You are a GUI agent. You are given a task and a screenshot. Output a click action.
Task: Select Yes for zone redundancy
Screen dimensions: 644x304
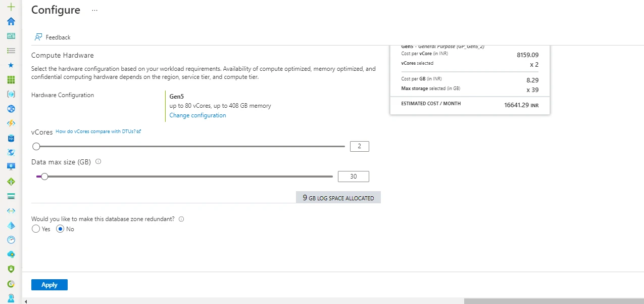[35, 229]
